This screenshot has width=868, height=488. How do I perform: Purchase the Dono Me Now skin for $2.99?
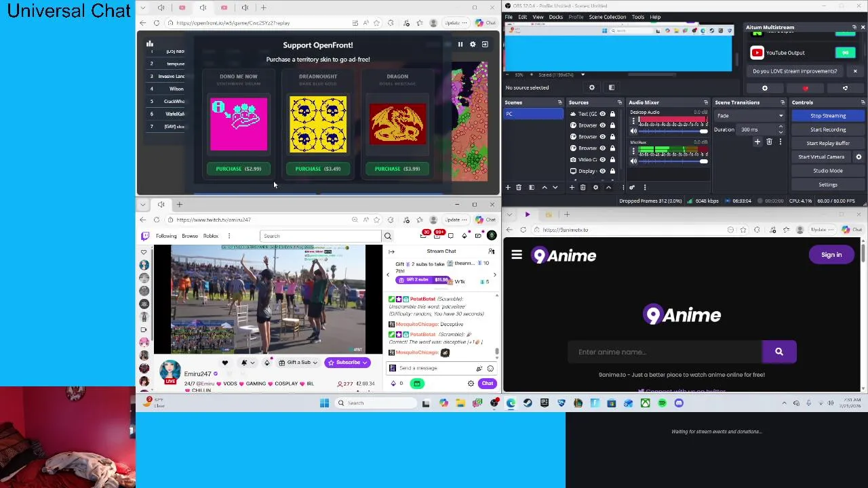point(238,169)
